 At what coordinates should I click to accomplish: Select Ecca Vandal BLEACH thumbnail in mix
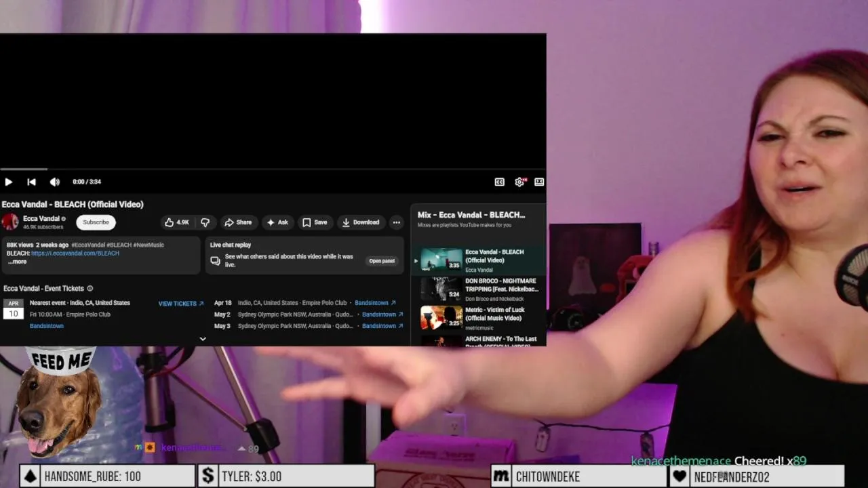pos(441,260)
